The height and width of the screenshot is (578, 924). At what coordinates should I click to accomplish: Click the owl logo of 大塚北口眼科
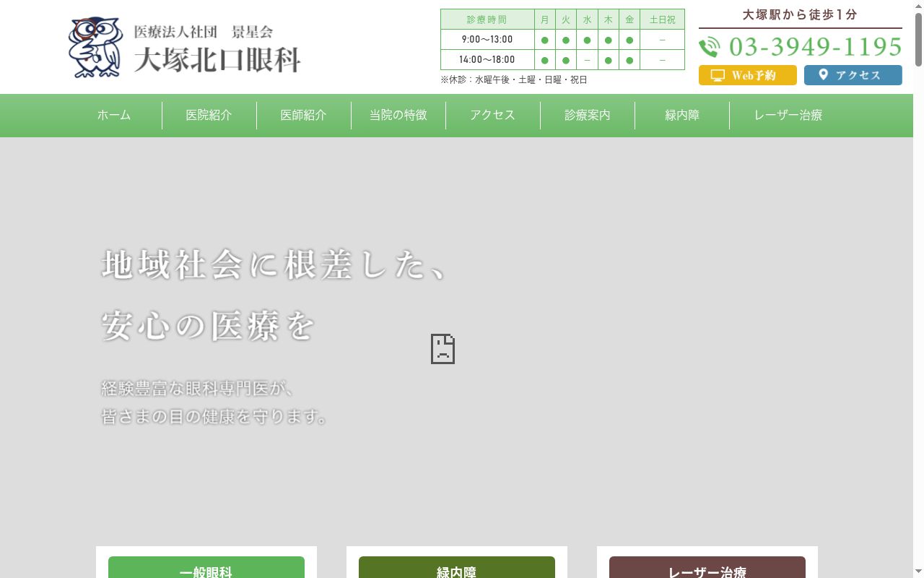pyautogui.click(x=95, y=48)
